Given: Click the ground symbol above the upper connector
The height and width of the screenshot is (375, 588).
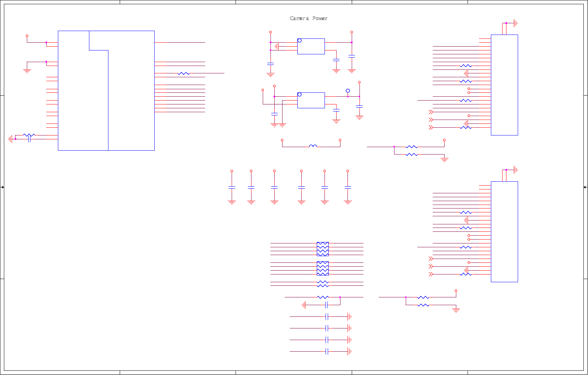Looking at the screenshot, I should click(x=516, y=23).
